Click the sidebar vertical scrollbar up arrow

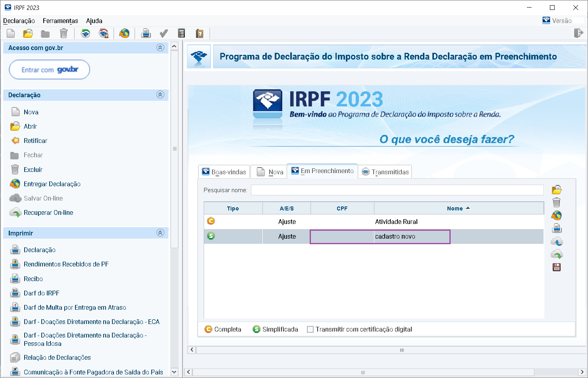(174, 46)
